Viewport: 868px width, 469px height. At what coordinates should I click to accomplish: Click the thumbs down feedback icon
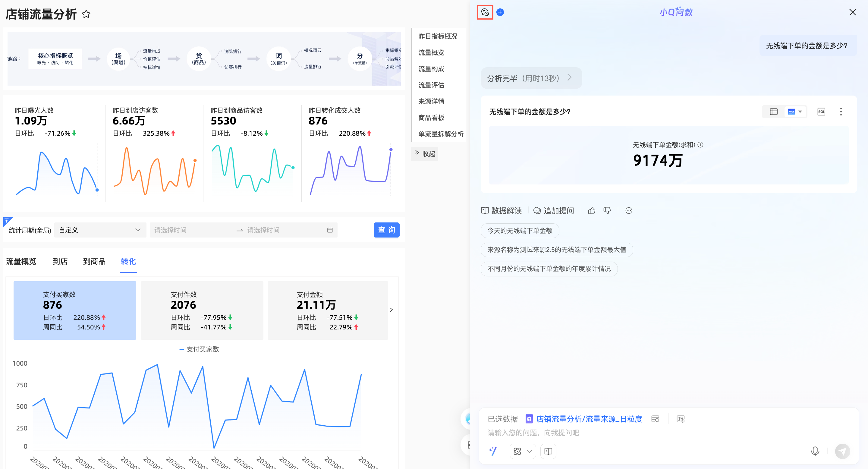[607, 211]
